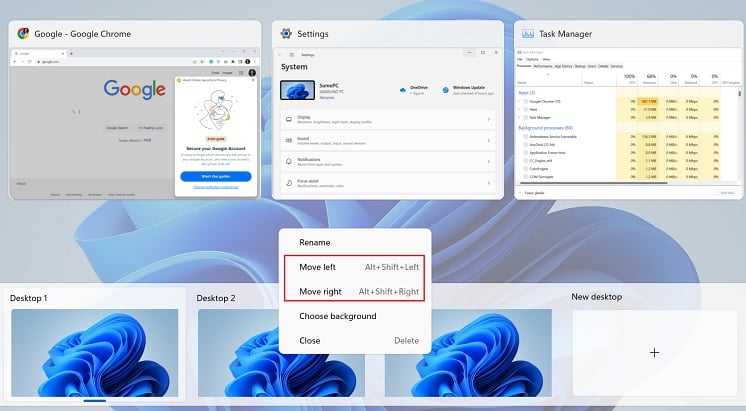Viewport: 746px width, 411px height.
Task: Expand the Notifications row chevron in Settings
Action: pos(489,162)
